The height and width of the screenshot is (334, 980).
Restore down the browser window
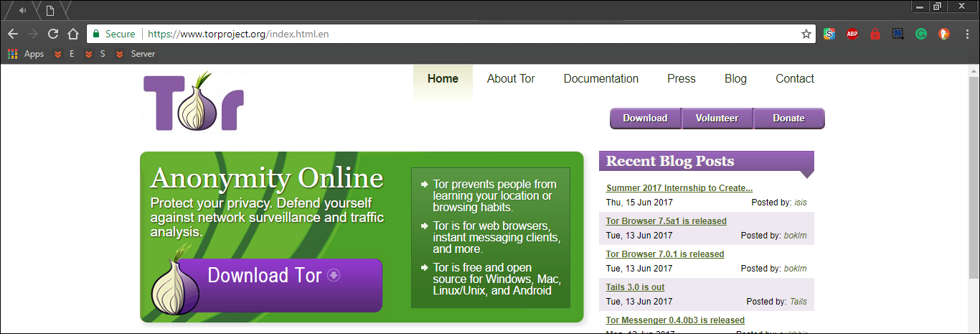pos(937,6)
